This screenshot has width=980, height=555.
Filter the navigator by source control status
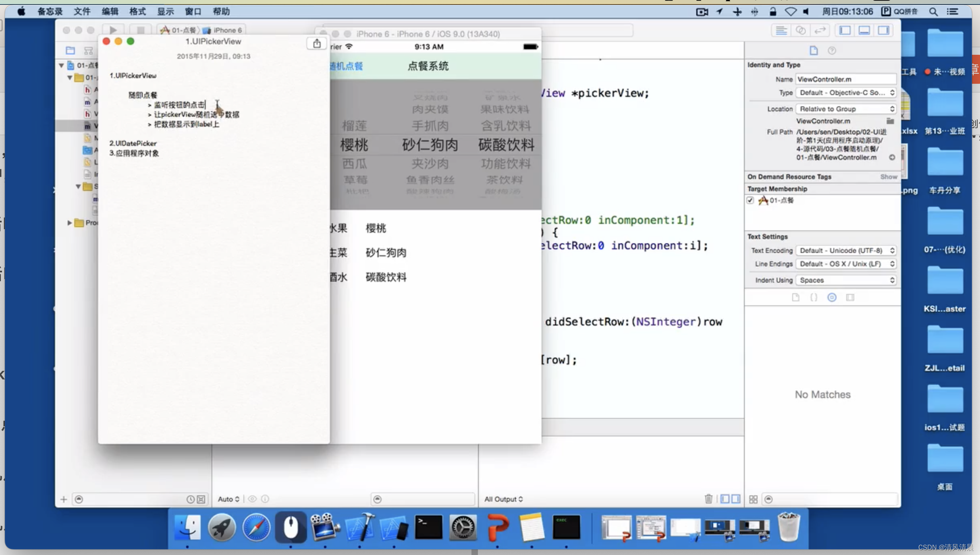pos(201,499)
